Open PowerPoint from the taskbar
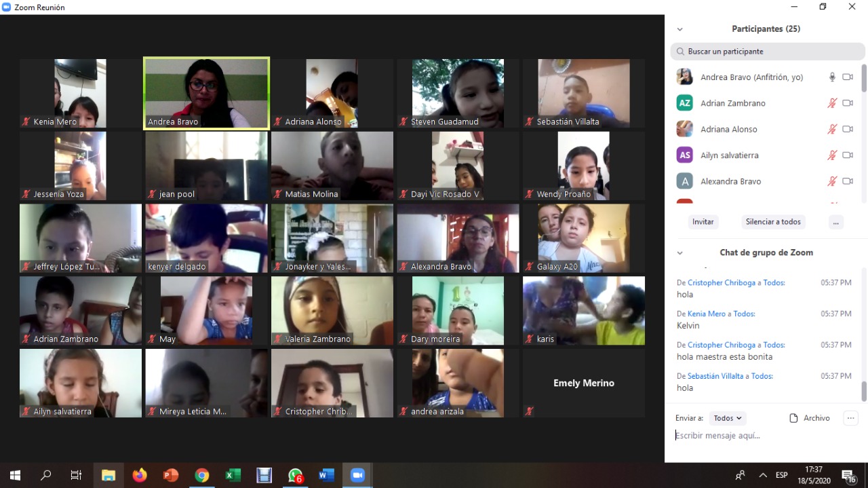The width and height of the screenshot is (868, 488). click(x=171, y=475)
